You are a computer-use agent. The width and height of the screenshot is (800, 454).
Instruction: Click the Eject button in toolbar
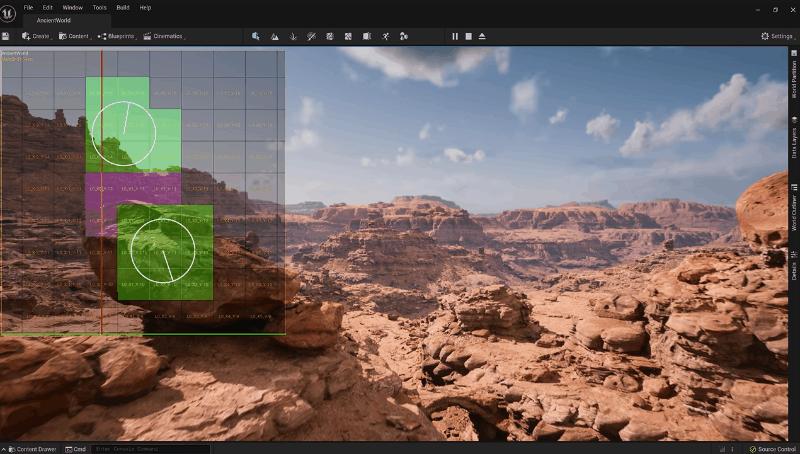pos(482,36)
